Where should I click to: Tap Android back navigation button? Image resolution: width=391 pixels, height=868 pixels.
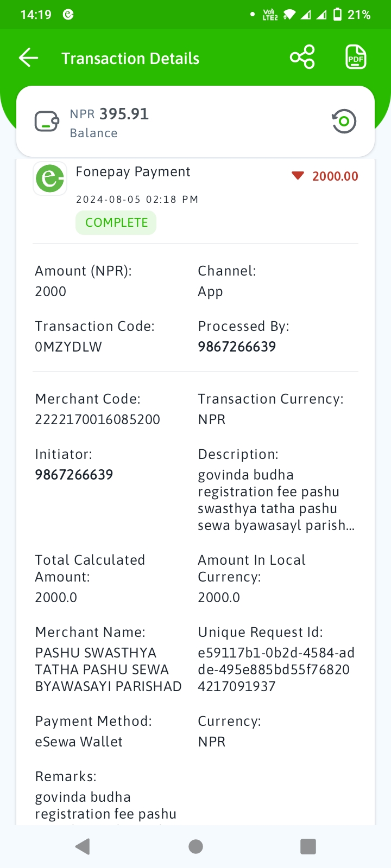(83, 846)
